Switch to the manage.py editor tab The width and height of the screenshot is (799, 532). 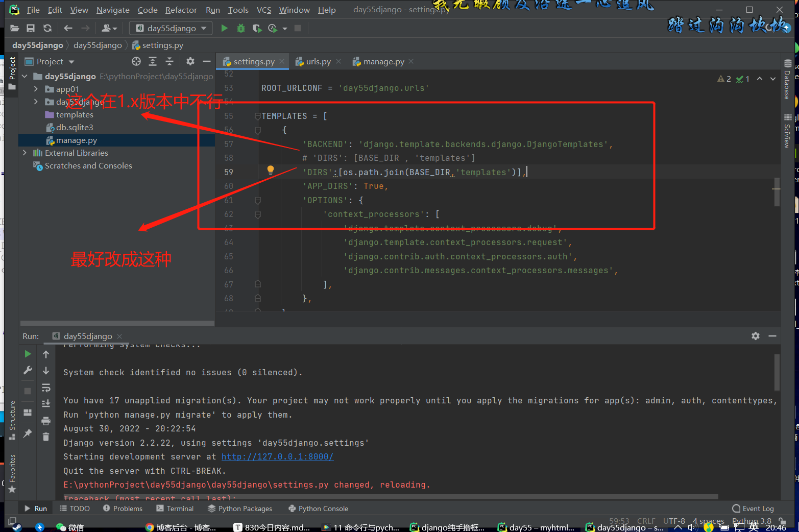pos(383,61)
